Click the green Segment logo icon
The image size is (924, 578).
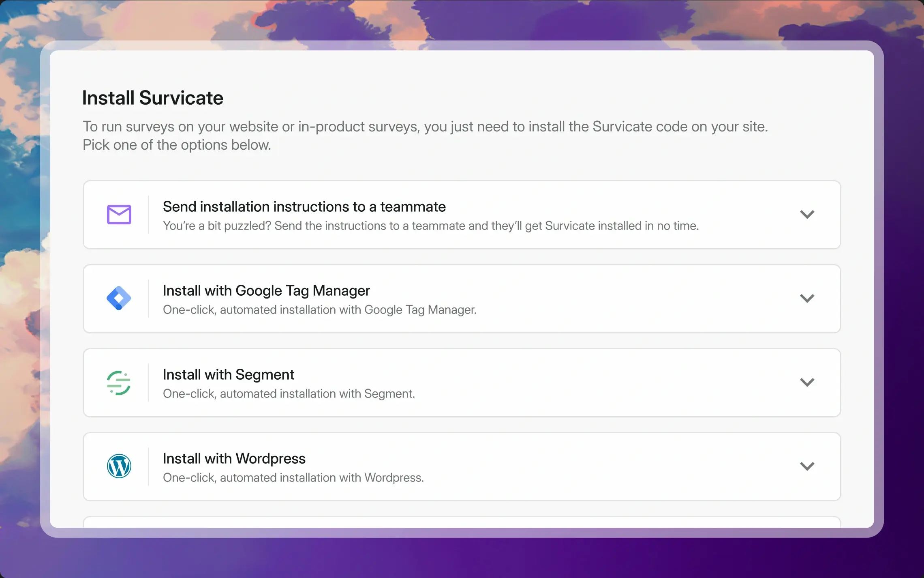[x=119, y=382]
